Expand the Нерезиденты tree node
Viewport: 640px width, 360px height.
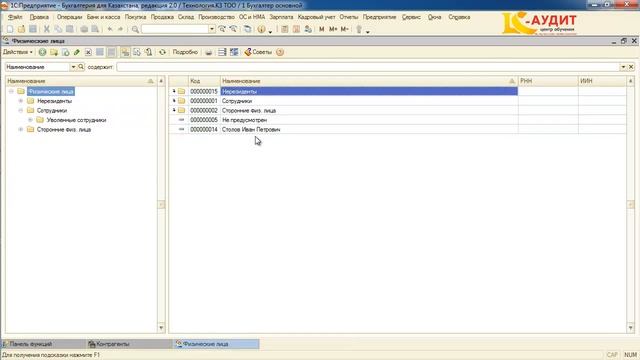21,101
